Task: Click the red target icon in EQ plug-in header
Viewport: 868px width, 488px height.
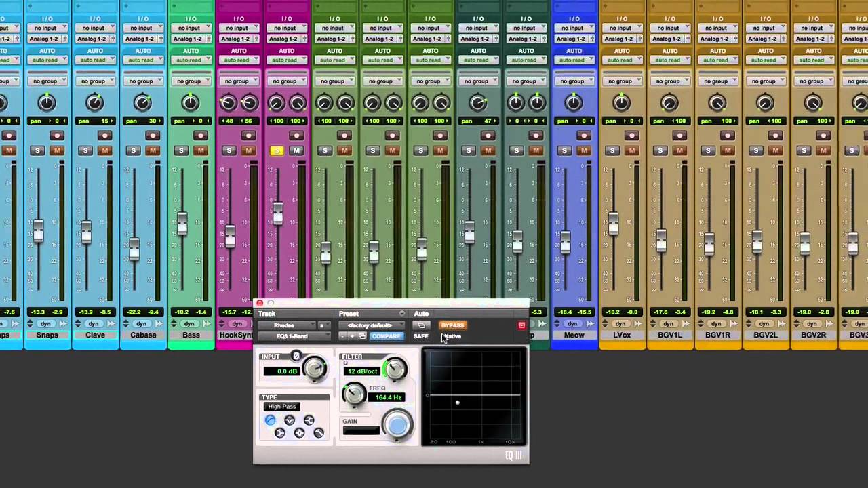Action: 521,325
